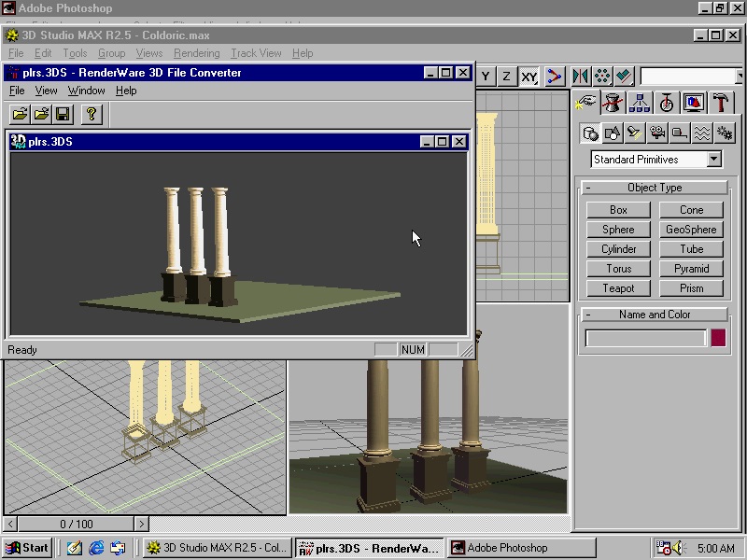The image size is (747, 560).
Task: Click the Cone object type button
Action: click(691, 210)
